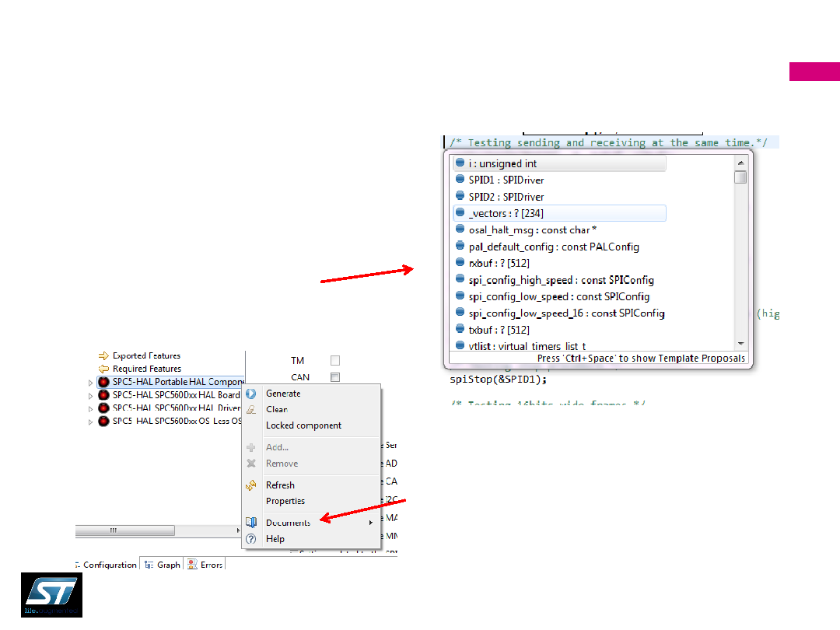Click the variable icon beside rxbuf proposal
This screenshot has width=840, height=630.
460,262
